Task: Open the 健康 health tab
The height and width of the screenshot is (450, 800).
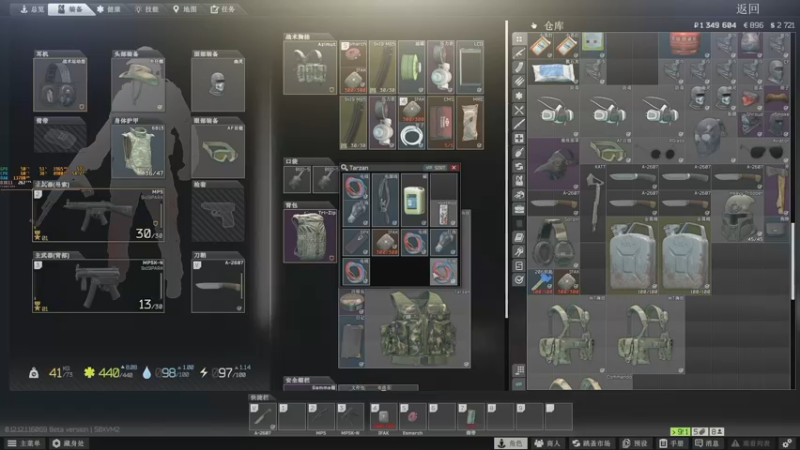Action: (109, 9)
